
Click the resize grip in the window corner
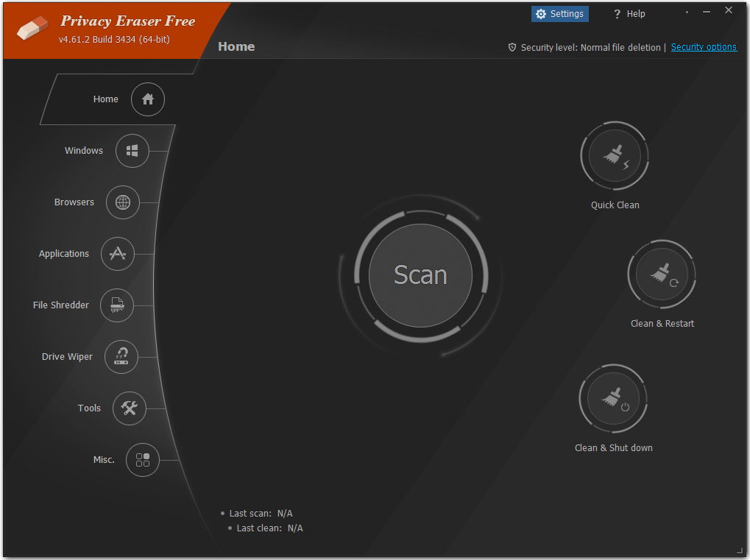point(740,550)
